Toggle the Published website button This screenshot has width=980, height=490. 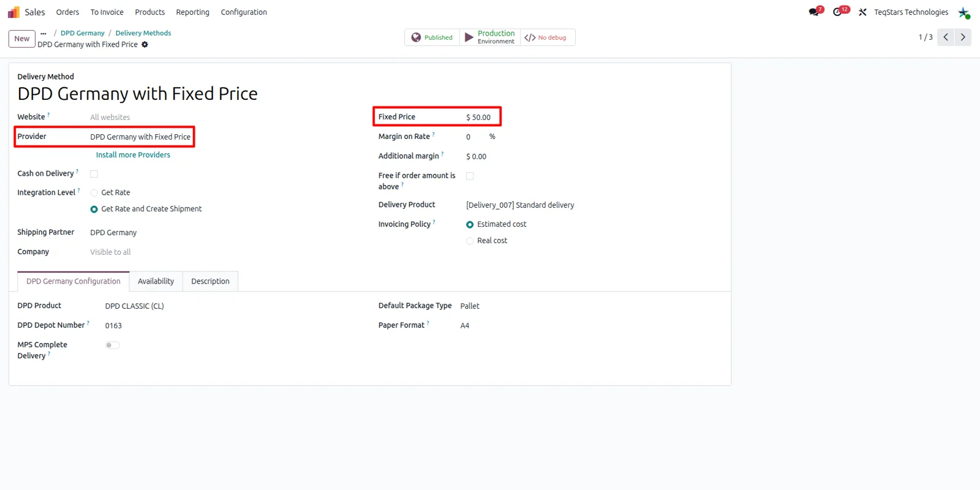click(x=432, y=37)
